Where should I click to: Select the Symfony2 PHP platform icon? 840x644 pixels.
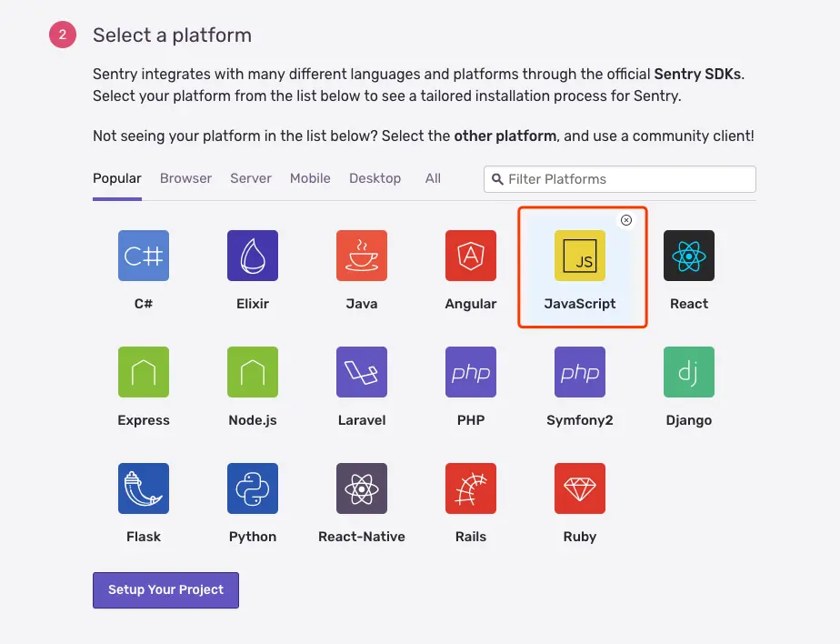580,372
